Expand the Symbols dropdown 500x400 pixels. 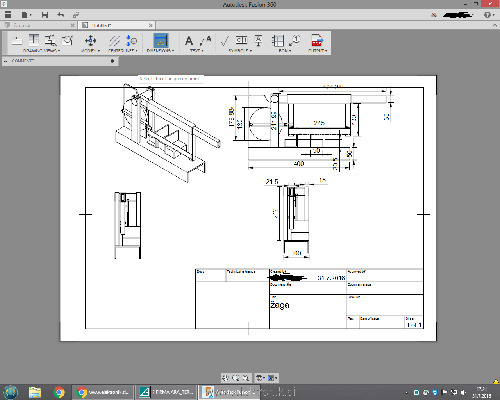240,51
